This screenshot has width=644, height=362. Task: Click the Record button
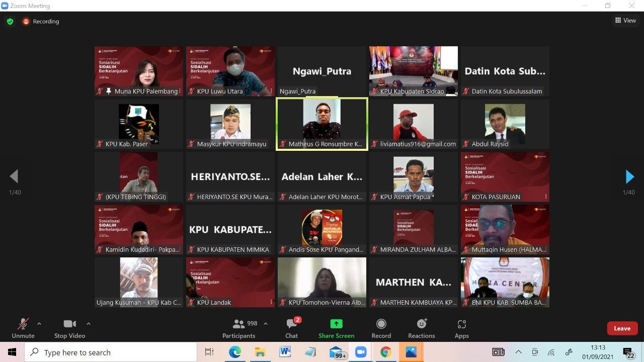381,329
